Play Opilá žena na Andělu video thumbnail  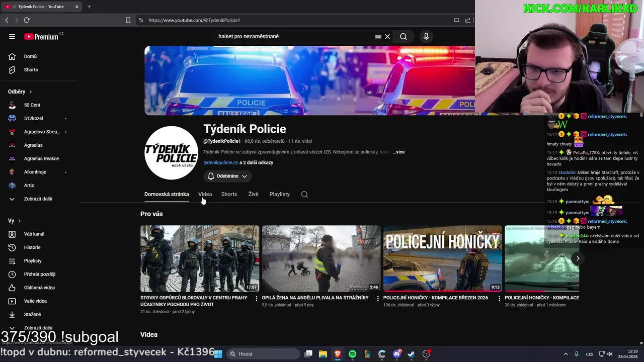click(x=321, y=258)
